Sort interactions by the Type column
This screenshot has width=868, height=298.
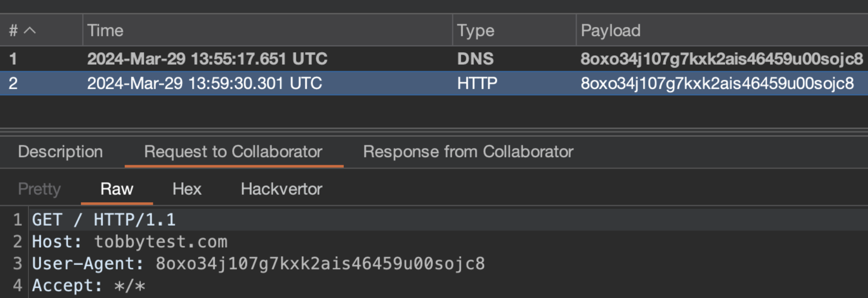pos(475,31)
